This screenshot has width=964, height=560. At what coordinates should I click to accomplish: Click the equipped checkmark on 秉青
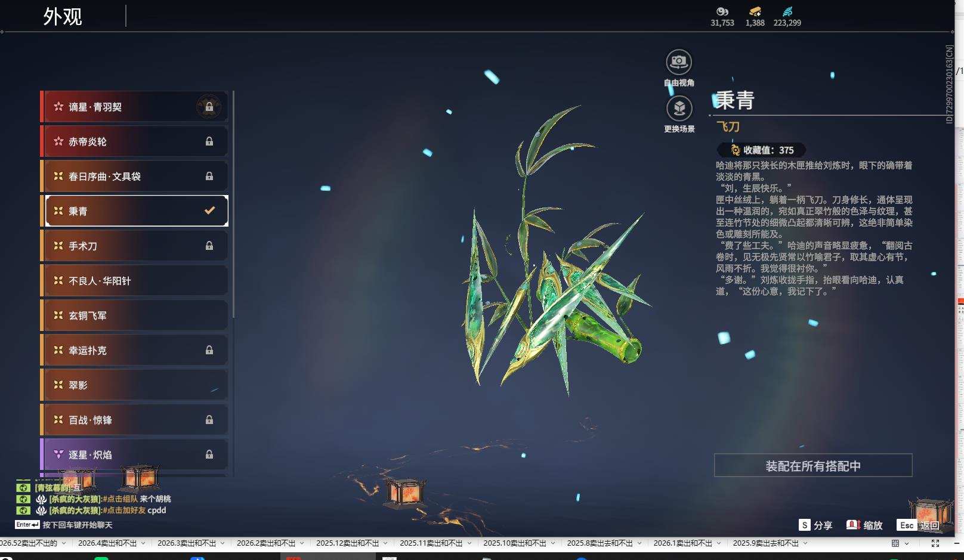tap(209, 211)
